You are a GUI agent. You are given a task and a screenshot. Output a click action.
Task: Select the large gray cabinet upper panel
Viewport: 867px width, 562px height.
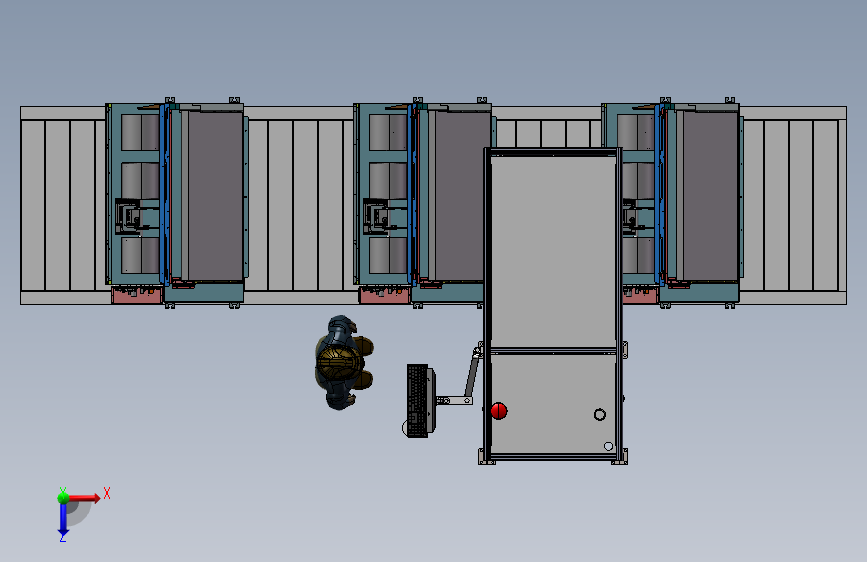coord(553,252)
